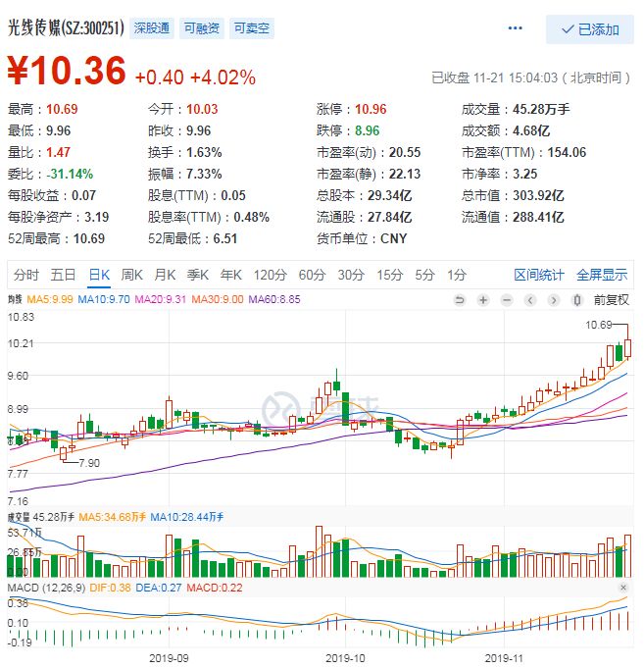Click the last red candlestick at 10.69

pos(627,347)
